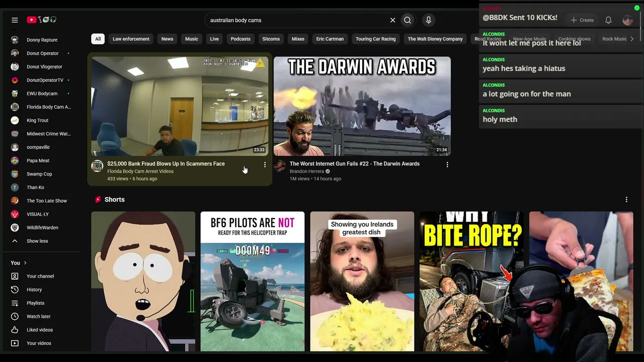Visit the Brandon Herrera channel link
The height and width of the screenshot is (362, 644).
306,171
